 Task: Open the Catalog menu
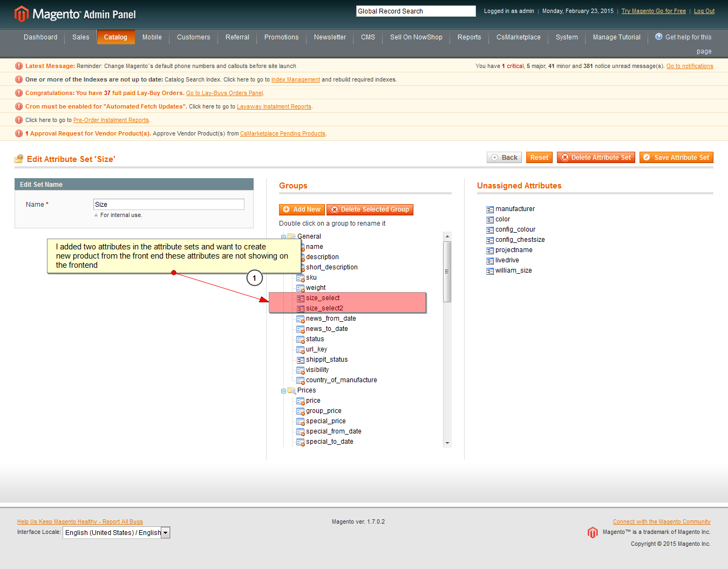[x=115, y=37]
